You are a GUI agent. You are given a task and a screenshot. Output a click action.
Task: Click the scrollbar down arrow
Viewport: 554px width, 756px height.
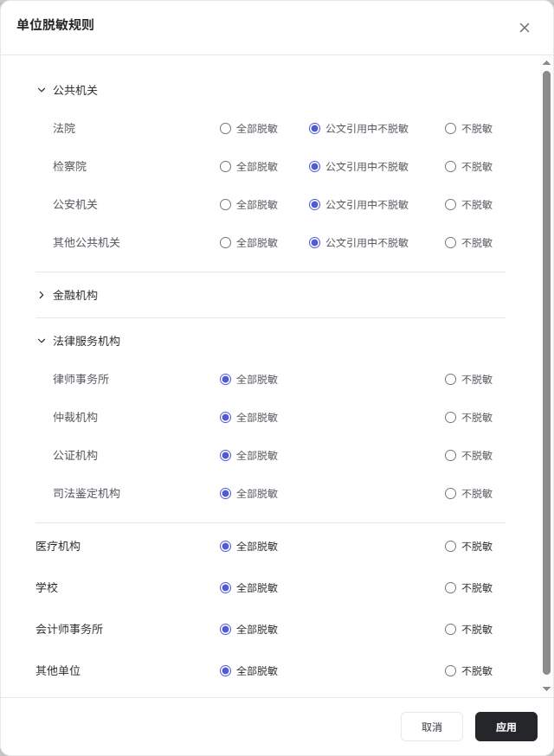[546, 689]
